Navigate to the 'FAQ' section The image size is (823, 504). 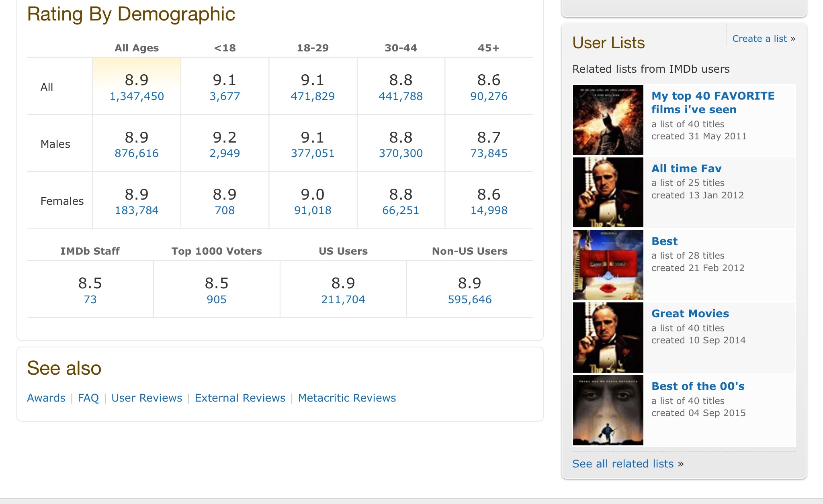[89, 398]
